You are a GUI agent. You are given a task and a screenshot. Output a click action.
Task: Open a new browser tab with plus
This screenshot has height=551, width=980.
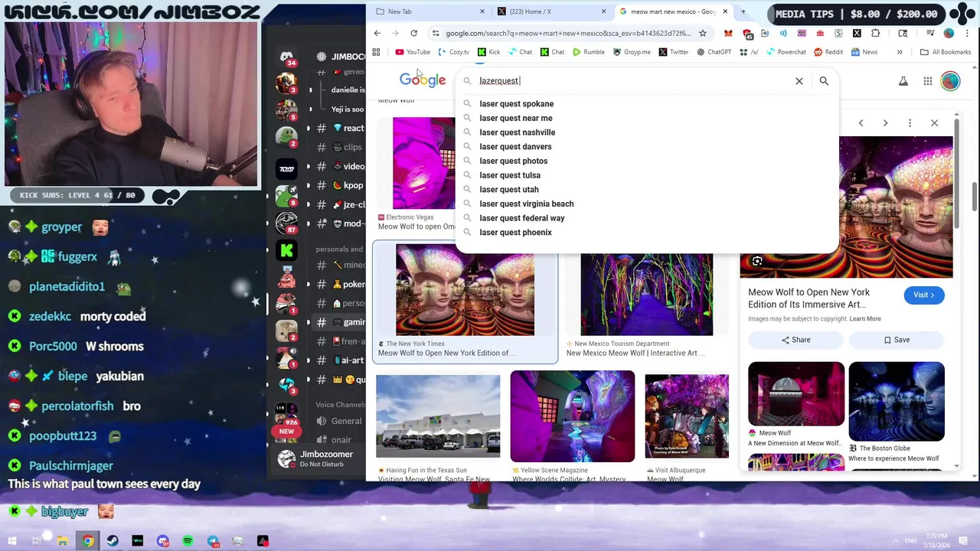742,11
